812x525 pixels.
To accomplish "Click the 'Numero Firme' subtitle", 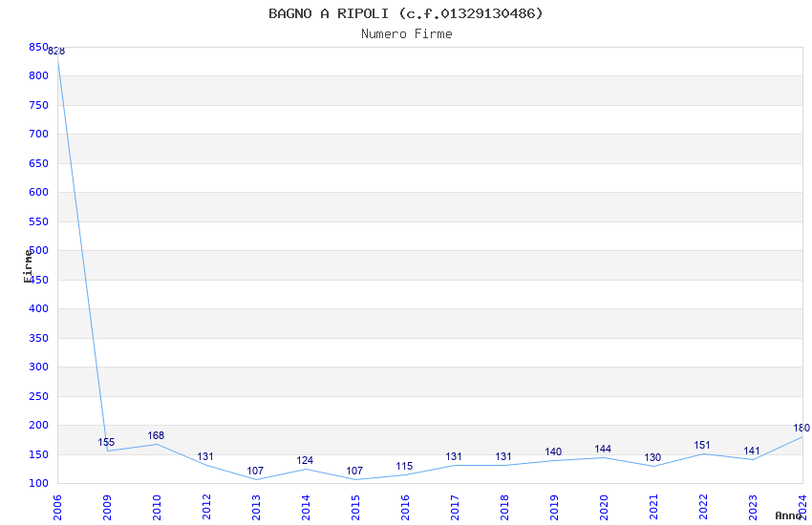I will (x=407, y=34).
